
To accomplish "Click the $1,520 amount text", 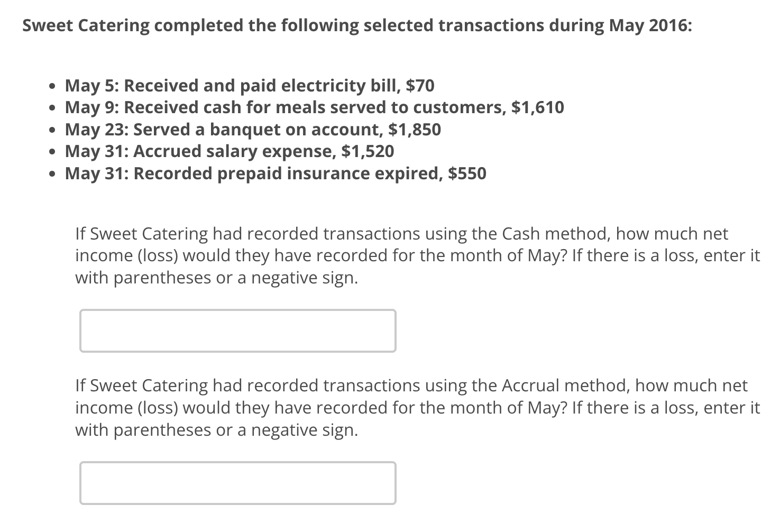I will click(368, 152).
